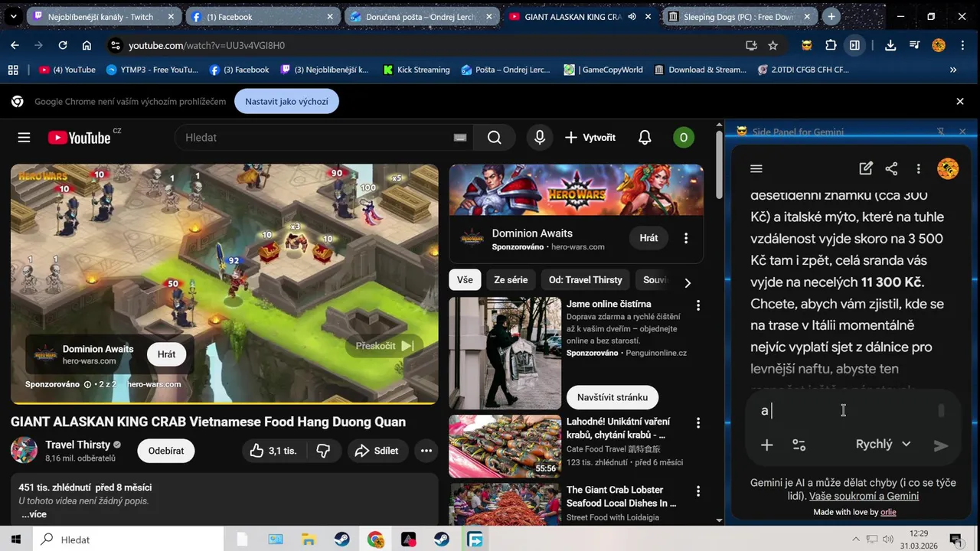Open the Kick Streaming bookmark
Image resolution: width=980 pixels, height=551 pixels.
(416, 70)
